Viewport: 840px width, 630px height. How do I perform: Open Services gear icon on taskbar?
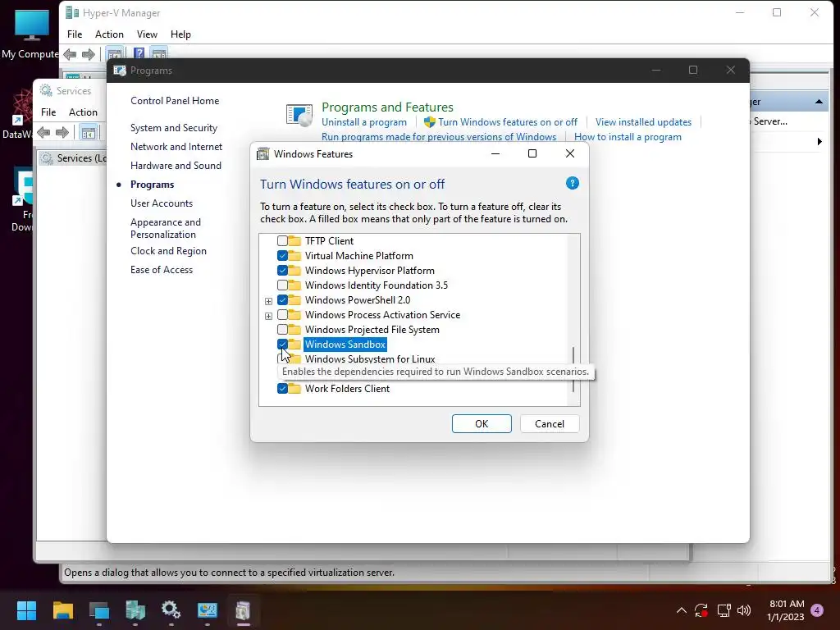(171, 610)
